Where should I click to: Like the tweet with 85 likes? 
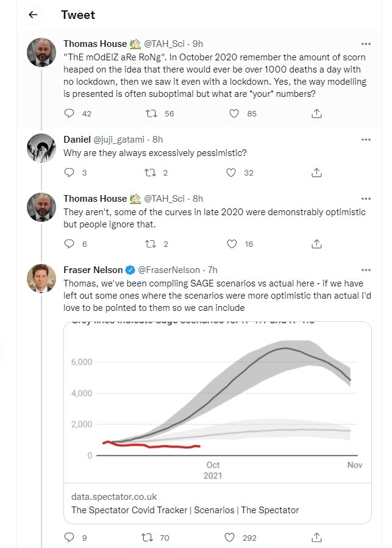[232, 113]
